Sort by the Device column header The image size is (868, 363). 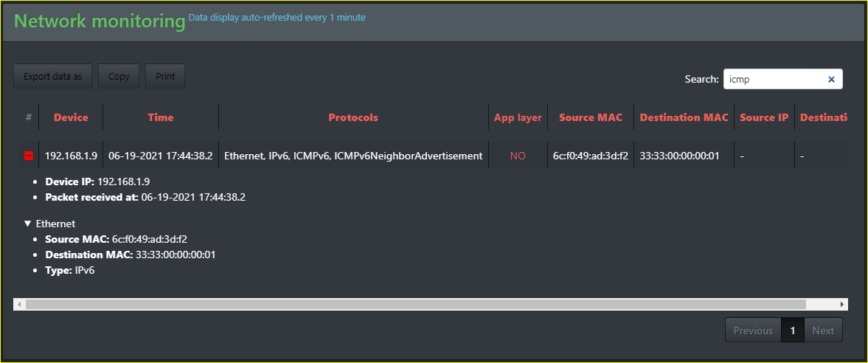71,117
